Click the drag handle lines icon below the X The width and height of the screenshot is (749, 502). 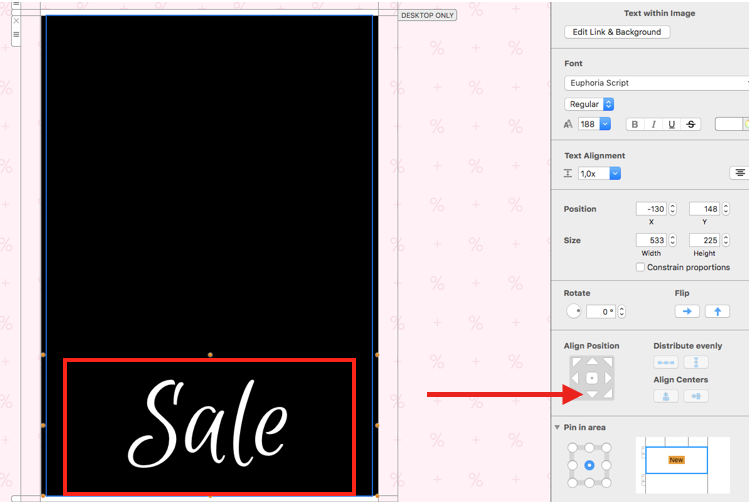(16, 34)
